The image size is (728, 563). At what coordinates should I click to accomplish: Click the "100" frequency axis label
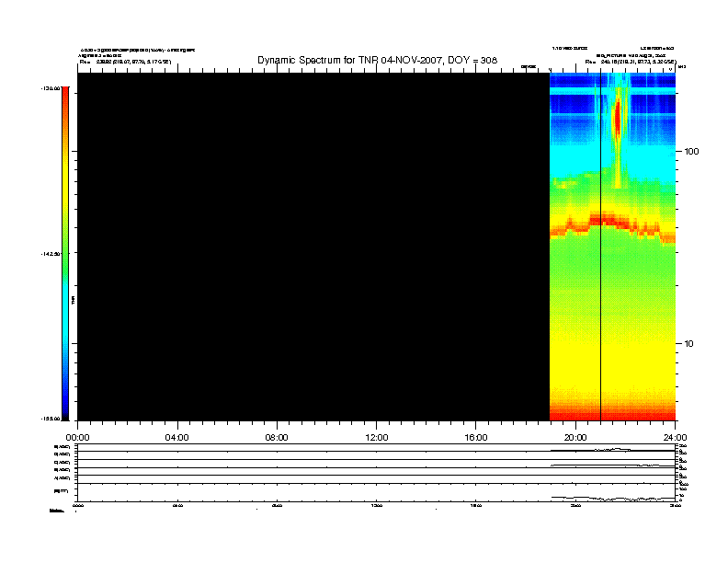(692, 152)
